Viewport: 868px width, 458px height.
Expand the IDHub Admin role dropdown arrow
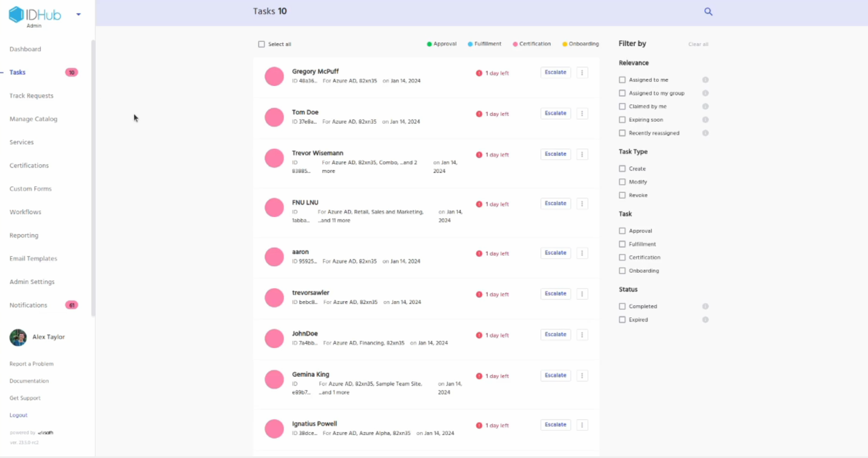pyautogui.click(x=79, y=15)
